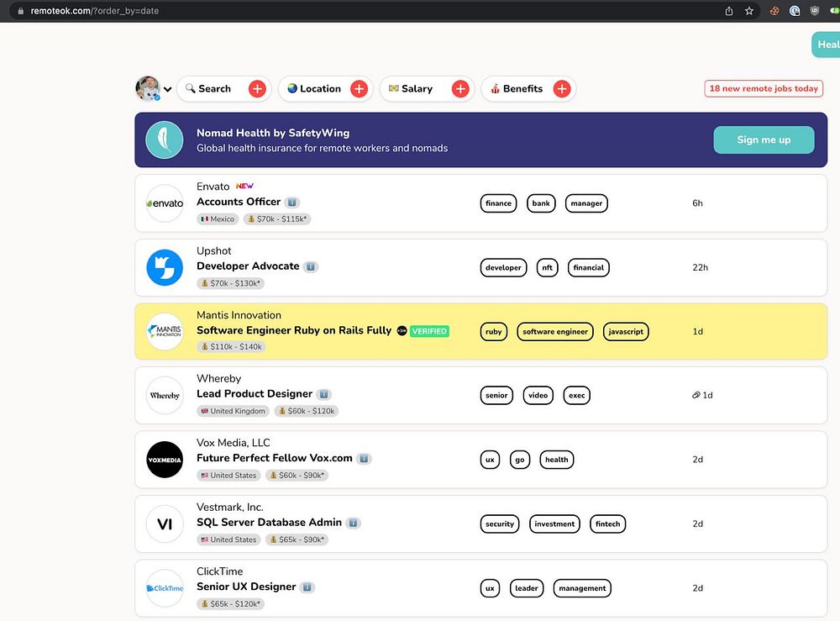Select the nft tag
The image size is (840, 621).
(x=547, y=267)
